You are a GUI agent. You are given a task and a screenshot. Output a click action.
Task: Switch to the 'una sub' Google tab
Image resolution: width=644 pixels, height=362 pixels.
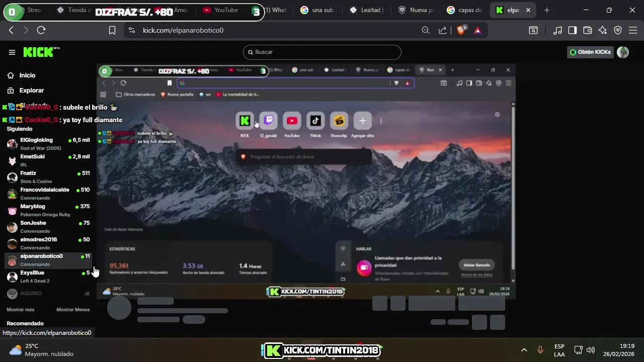tap(318, 10)
